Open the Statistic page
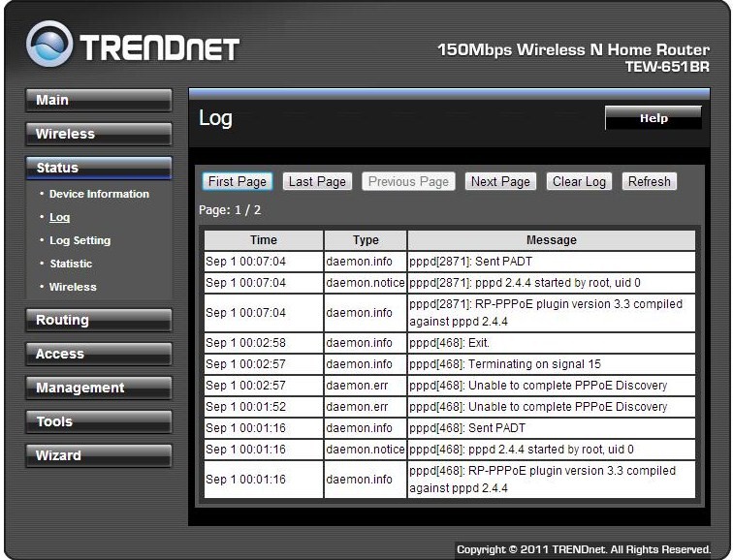Image resolution: width=733 pixels, height=560 pixels. coord(71,264)
